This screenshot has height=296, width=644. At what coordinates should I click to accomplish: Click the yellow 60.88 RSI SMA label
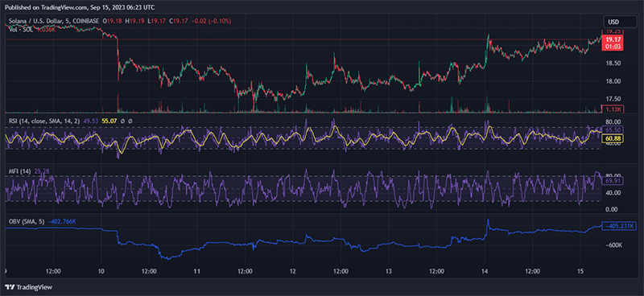pyautogui.click(x=613, y=139)
